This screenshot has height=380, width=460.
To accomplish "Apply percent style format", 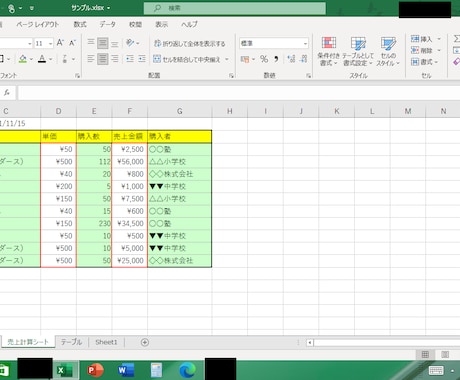I will [264, 59].
